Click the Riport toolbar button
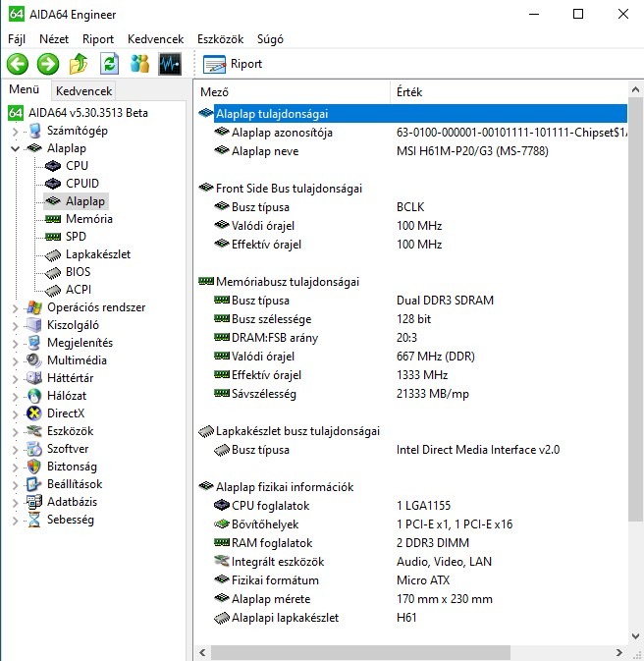 point(233,64)
